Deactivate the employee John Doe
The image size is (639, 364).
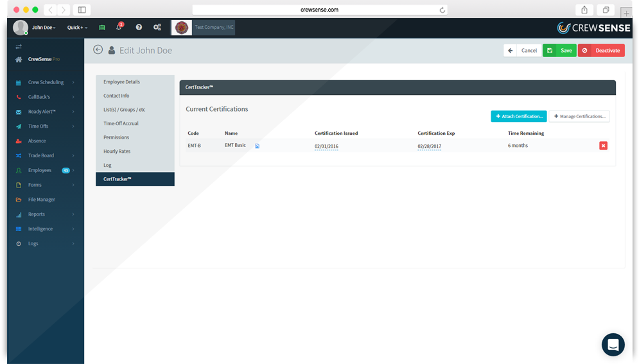(x=601, y=51)
